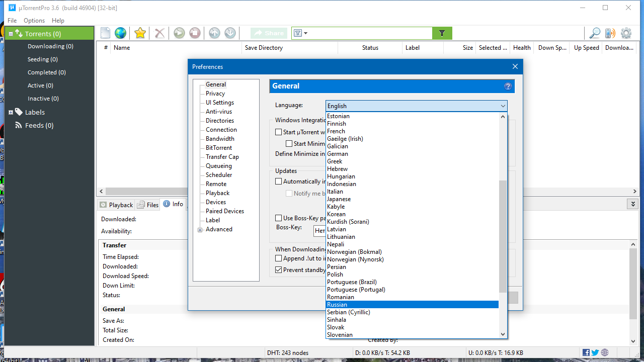
Task: Check Append .!ut to incomplete files
Action: tap(279, 258)
